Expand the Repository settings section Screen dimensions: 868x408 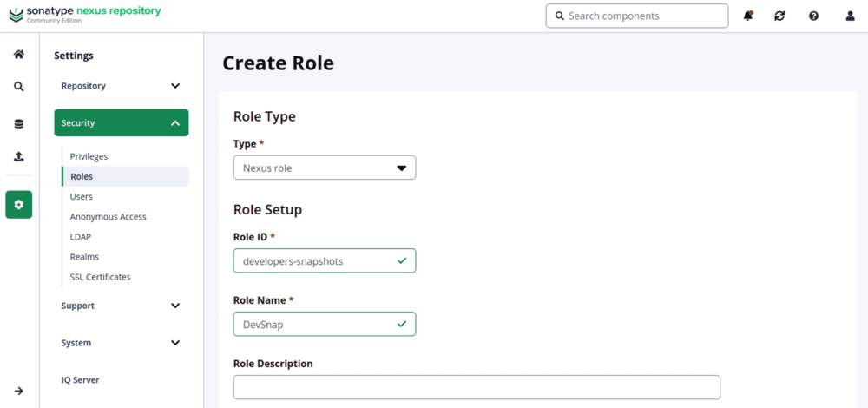[122, 86]
